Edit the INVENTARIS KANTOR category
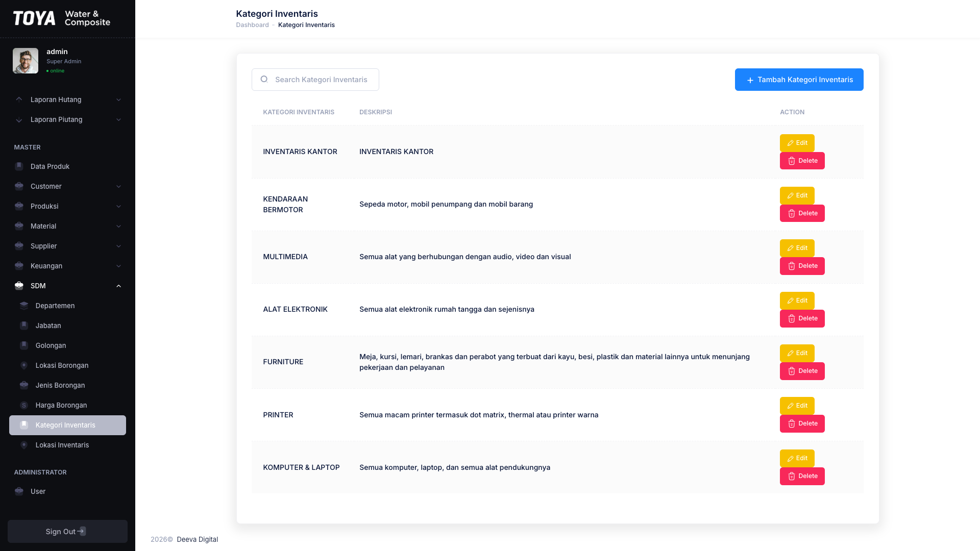Screen dimensions: 980x551 797,143
